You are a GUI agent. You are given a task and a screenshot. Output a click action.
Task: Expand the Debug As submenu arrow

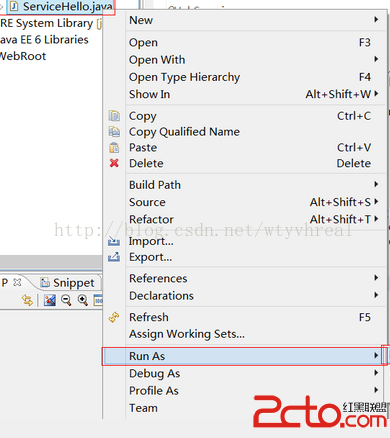click(x=376, y=373)
